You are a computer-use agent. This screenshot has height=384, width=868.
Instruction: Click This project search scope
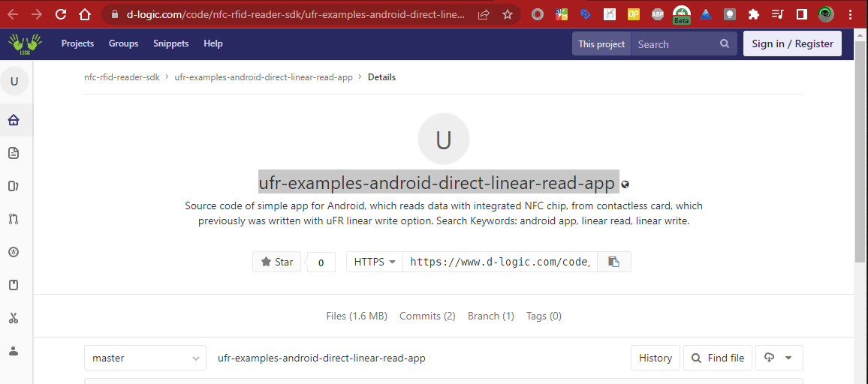601,43
